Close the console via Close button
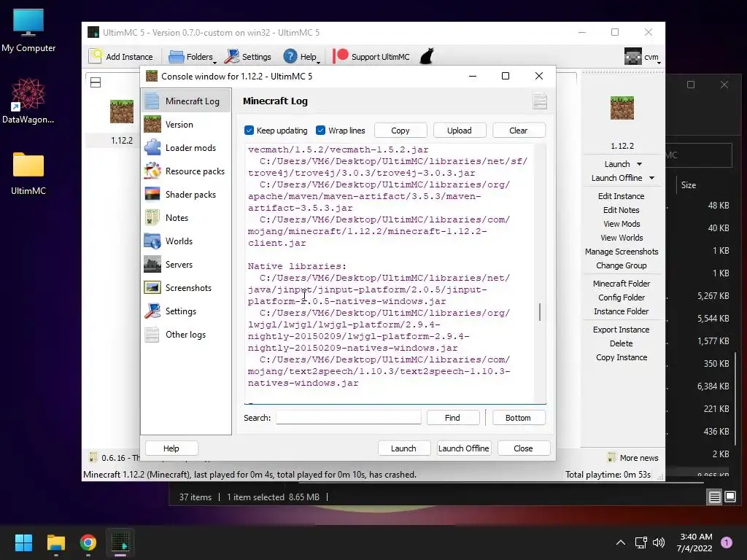This screenshot has height=560, width=747. click(523, 448)
